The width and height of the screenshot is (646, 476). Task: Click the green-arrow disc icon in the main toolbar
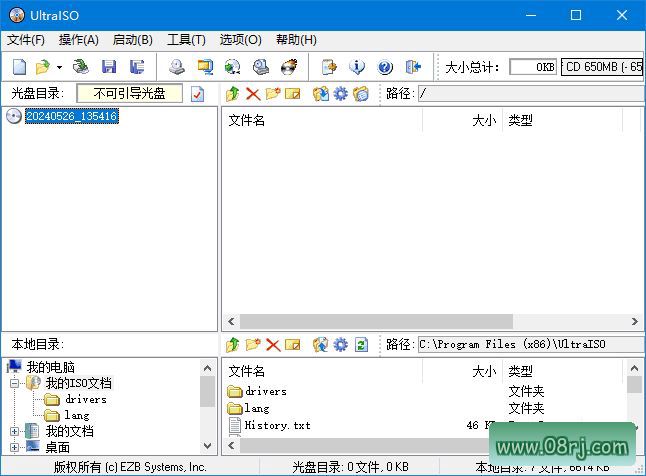point(232,67)
